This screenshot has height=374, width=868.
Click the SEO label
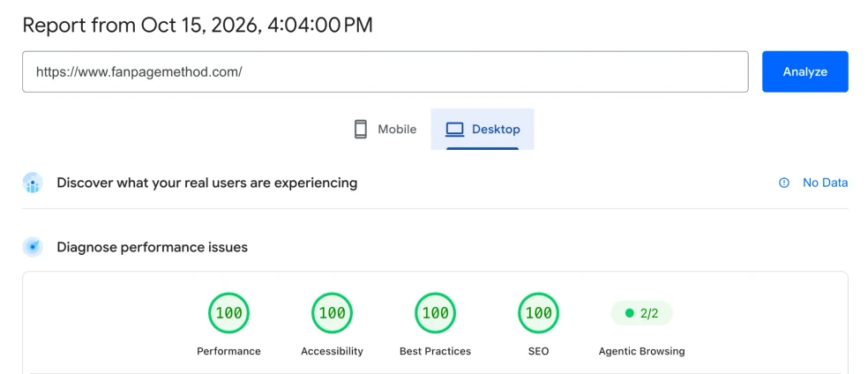[x=539, y=351]
